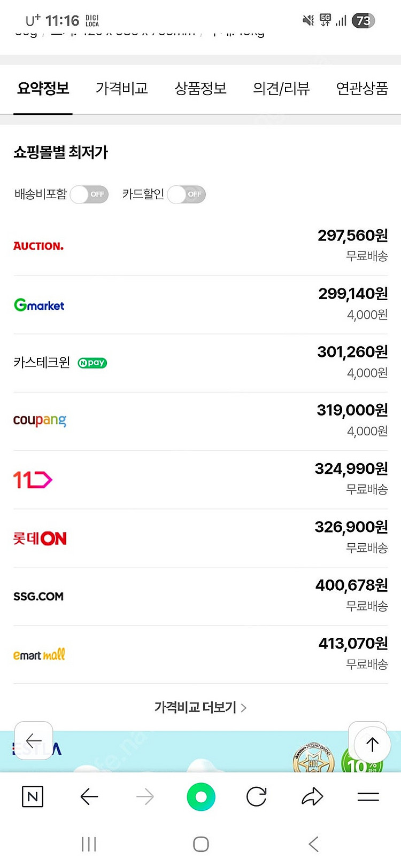Enable the 배송비포함 toggle
The width and height of the screenshot is (401, 868).
click(89, 194)
